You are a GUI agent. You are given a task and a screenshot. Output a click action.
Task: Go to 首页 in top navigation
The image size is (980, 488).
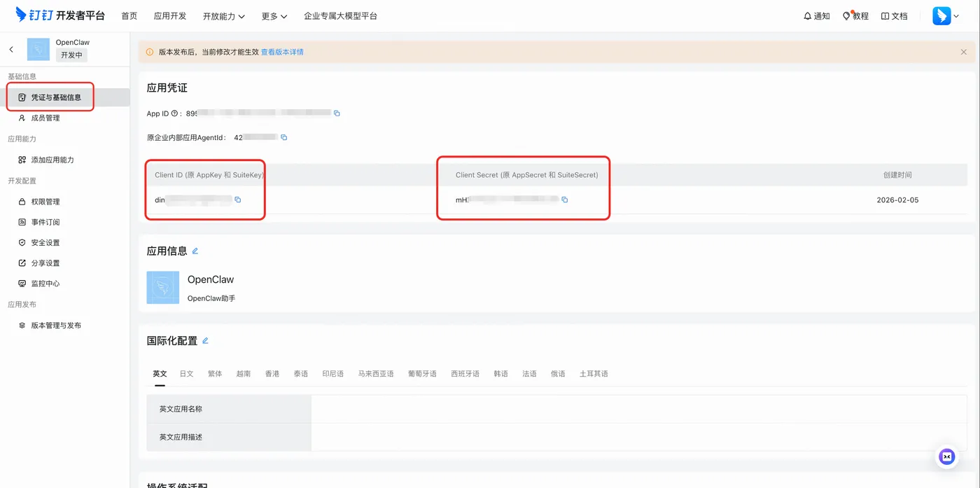click(x=129, y=16)
